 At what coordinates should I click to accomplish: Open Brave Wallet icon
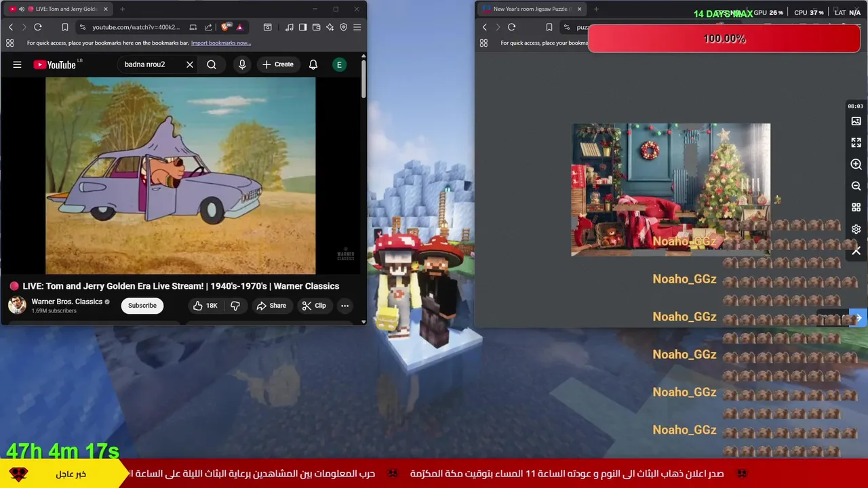(x=316, y=27)
